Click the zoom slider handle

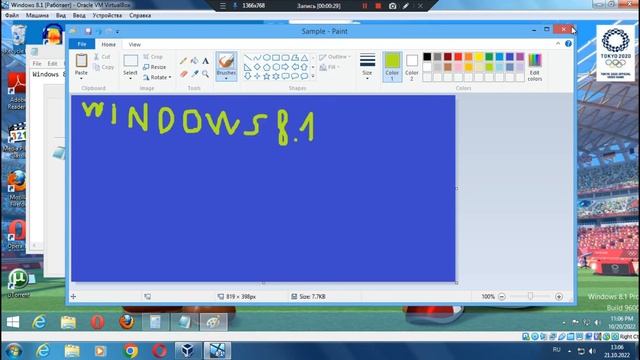(x=530, y=296)
